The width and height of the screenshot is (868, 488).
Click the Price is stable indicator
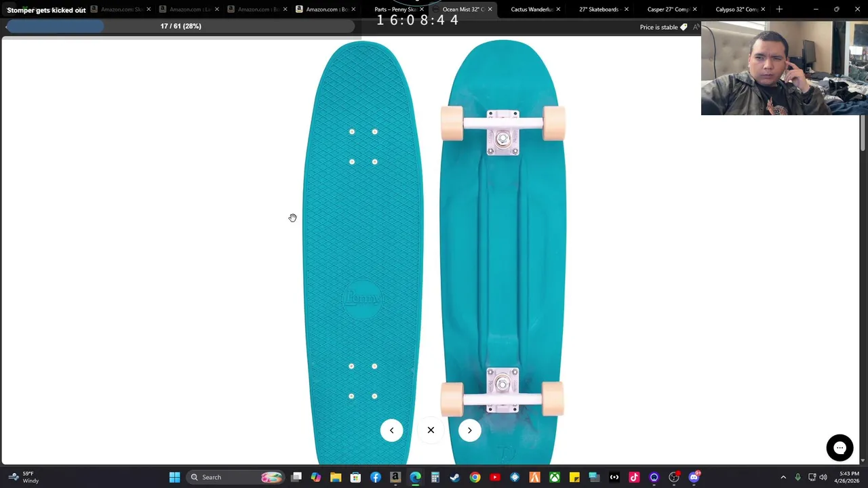pos(663,27)
